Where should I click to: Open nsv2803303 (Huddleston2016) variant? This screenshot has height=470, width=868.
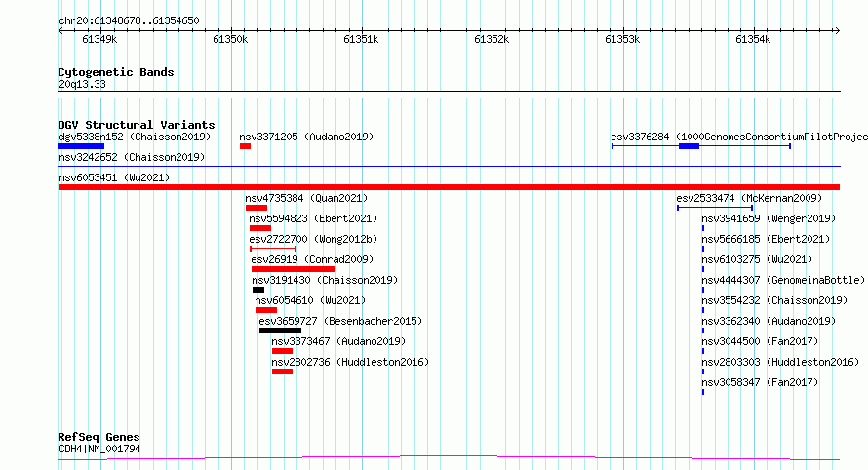tap(780, 362)
